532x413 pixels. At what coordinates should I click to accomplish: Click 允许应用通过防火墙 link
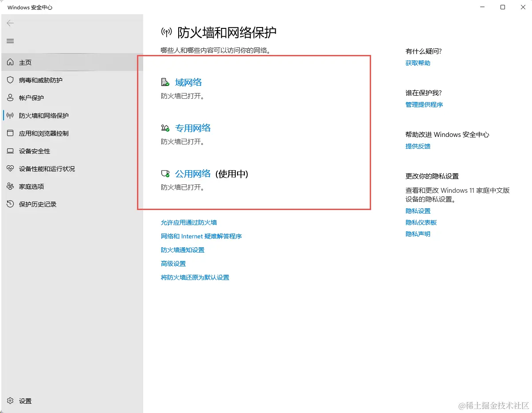pyautogui.click(x=189, y=222)
